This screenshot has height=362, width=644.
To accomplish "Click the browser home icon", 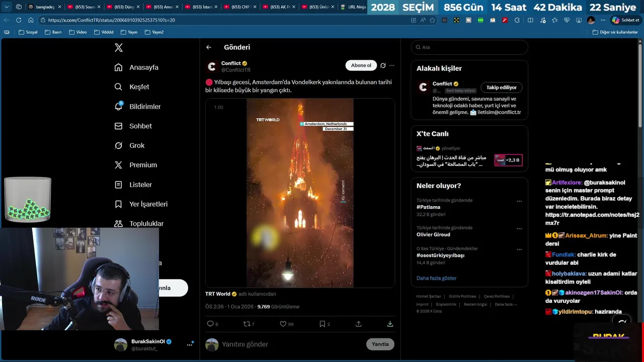I will [31, 20].
